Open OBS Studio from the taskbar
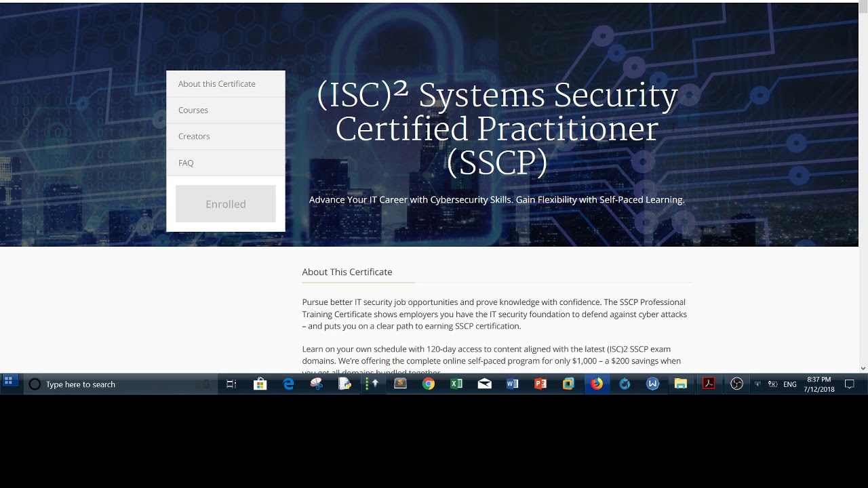The height and width of the screenshot is (488, 868). coord(737,384)
